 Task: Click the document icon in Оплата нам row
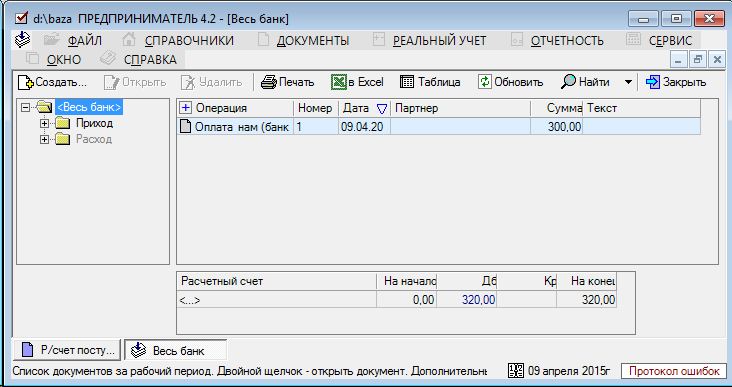186,127
